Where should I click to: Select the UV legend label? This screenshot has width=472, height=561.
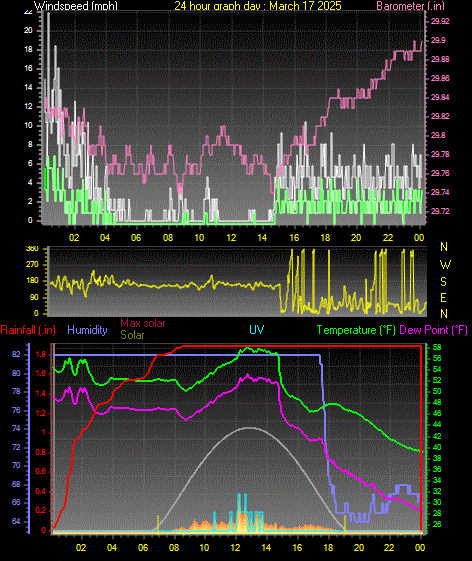pyautogui.click(x=257, y=330)
